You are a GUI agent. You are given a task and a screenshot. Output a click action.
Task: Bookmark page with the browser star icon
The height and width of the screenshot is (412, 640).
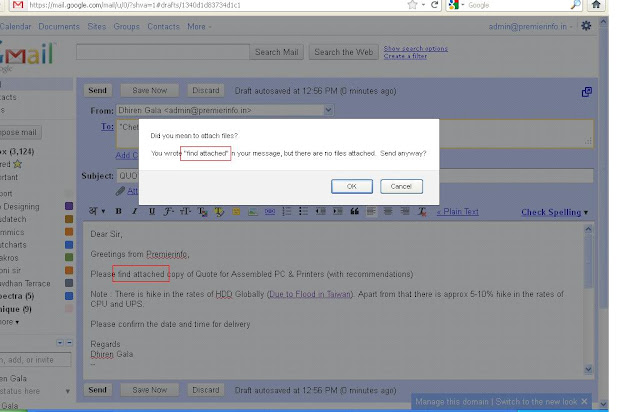pos(413,5)
